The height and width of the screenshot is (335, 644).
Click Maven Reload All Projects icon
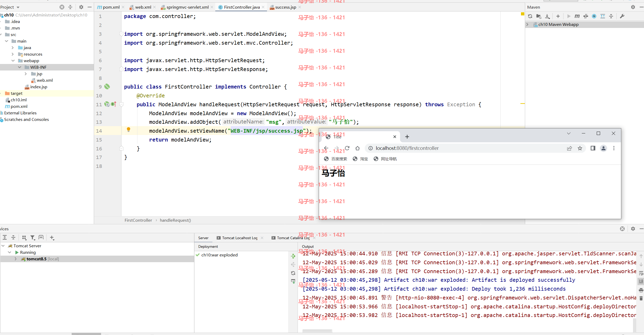tap(530, 16)
